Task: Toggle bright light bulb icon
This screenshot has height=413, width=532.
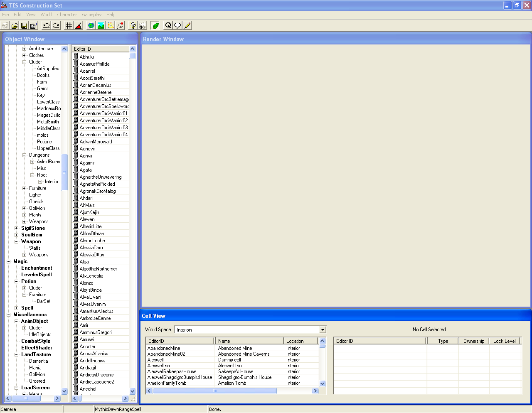Action: pos(133,25)
